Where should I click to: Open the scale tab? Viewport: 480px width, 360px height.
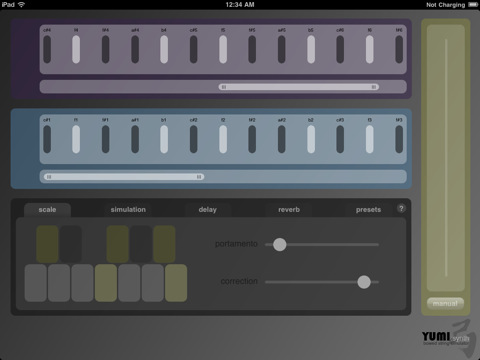pyautogui.click(x=47, y=210)
